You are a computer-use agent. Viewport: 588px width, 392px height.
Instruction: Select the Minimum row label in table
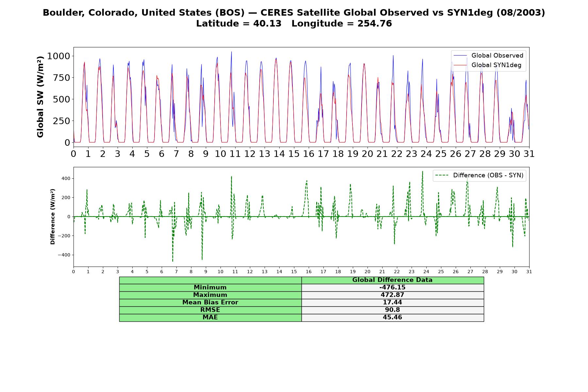(210, 287)
